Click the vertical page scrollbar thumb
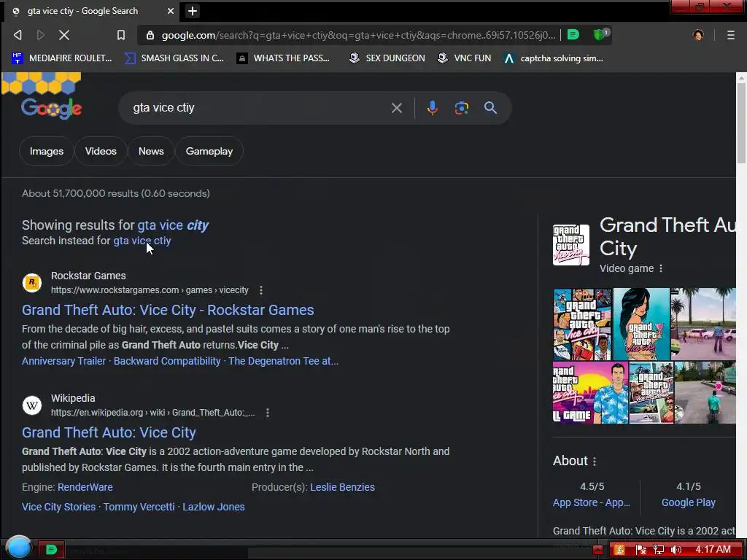747x560 pixels. (741, 124)
